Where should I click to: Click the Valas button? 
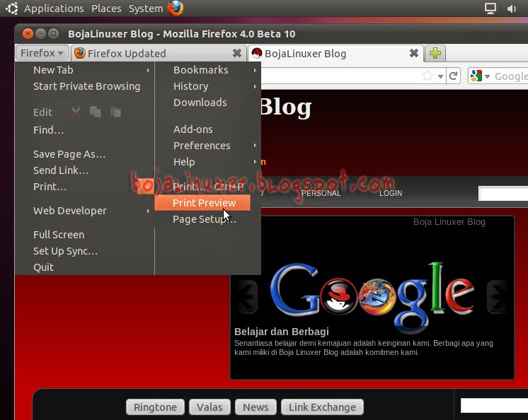tap(210, 407)
